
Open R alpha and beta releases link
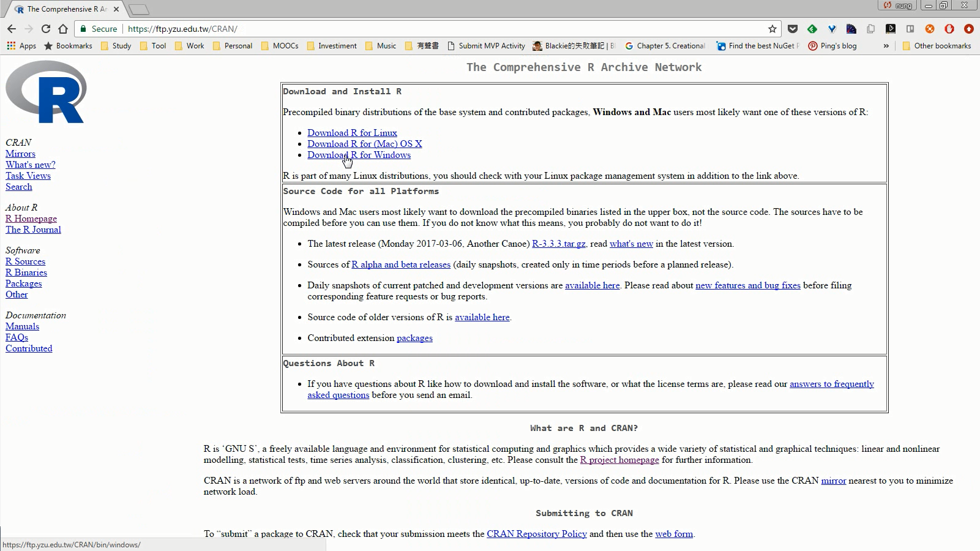(401, 264)
